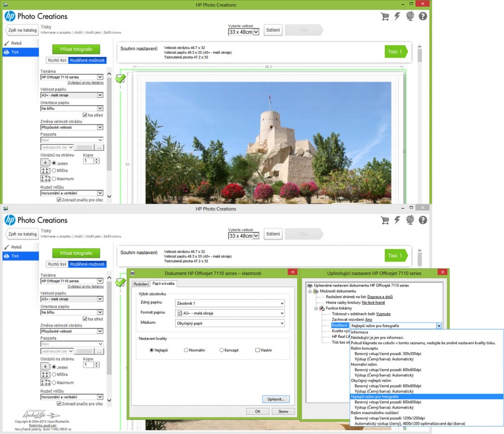Cancel the properties dialog with Storno
This screenshot has height=434, width=504.
[x=283, y=411]
